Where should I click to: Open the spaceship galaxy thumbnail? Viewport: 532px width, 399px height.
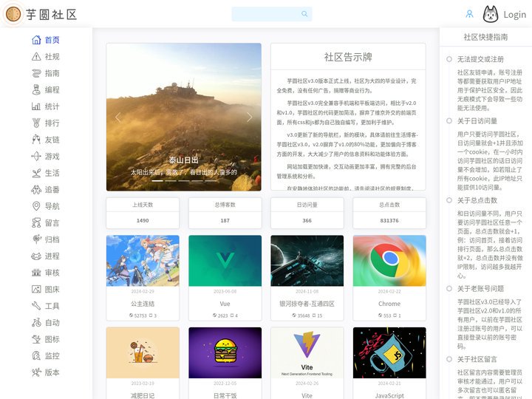pos(307,261)
